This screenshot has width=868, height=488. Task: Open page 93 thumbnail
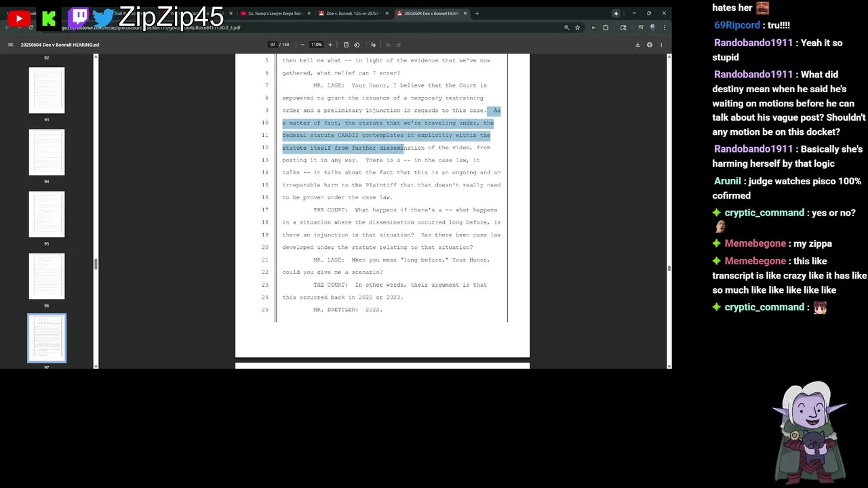point(47,90)
